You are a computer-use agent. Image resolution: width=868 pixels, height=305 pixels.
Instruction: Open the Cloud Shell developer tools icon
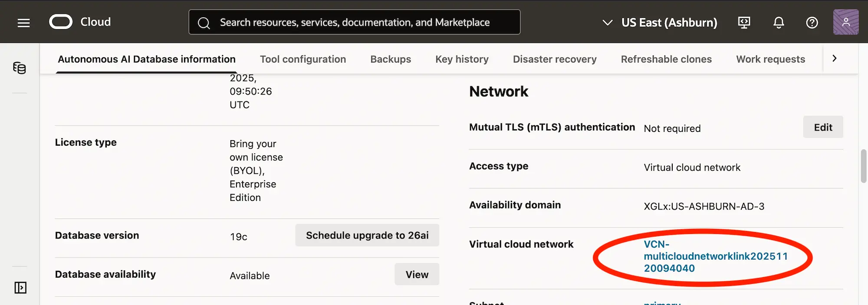click(x=744, y=23)
